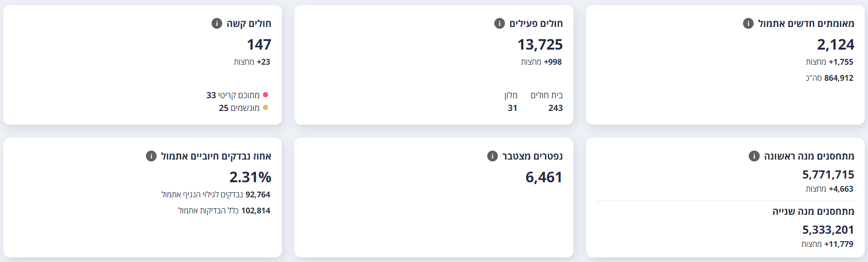The height and width of the screenshot is (262, 868).
Task: Select the 2.31% positive rate value
Action: [250, 177]
